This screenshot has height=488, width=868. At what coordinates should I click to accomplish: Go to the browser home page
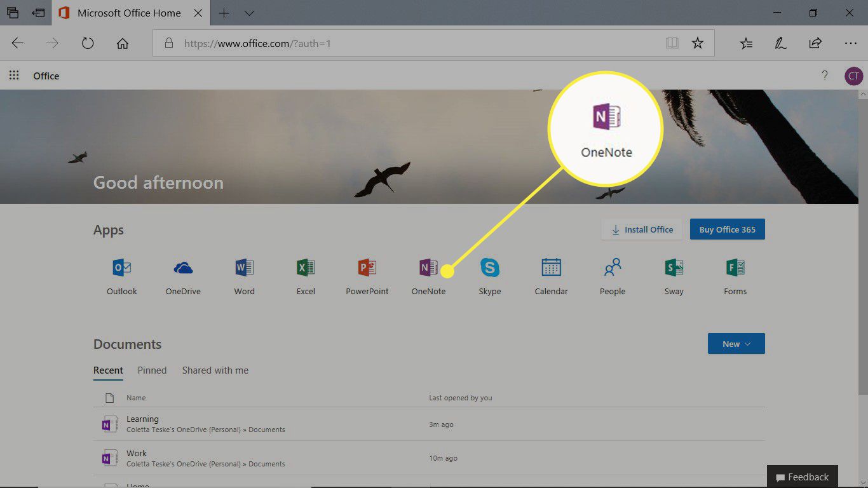pos(123,43)
